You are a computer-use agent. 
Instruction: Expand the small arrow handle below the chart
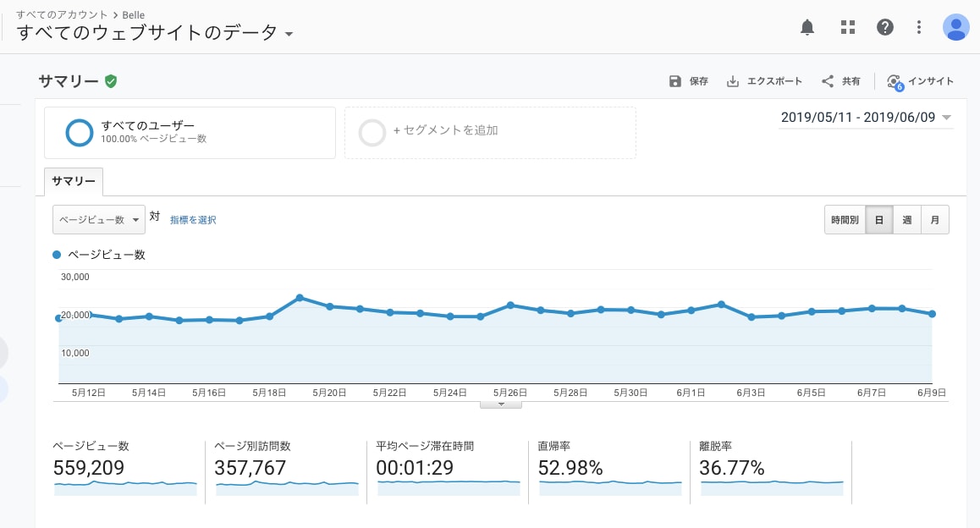501,404
